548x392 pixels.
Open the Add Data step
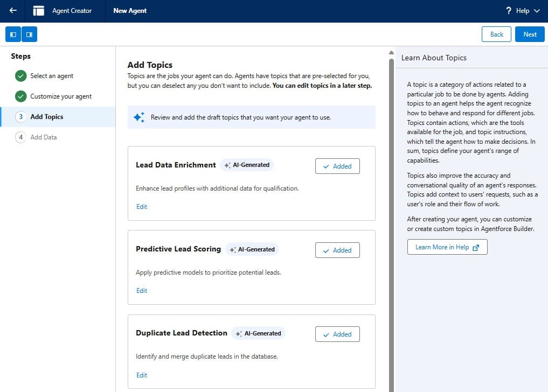[x=43, y=137]
